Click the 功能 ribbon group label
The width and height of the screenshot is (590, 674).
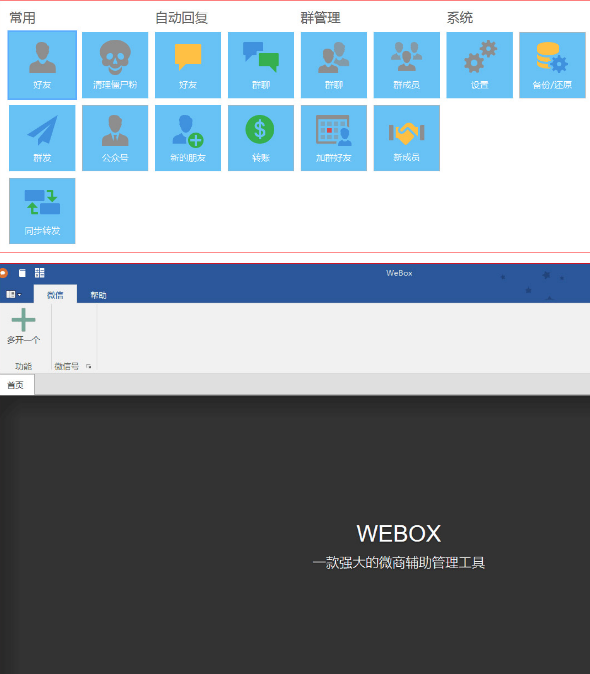tap(23, 366)
